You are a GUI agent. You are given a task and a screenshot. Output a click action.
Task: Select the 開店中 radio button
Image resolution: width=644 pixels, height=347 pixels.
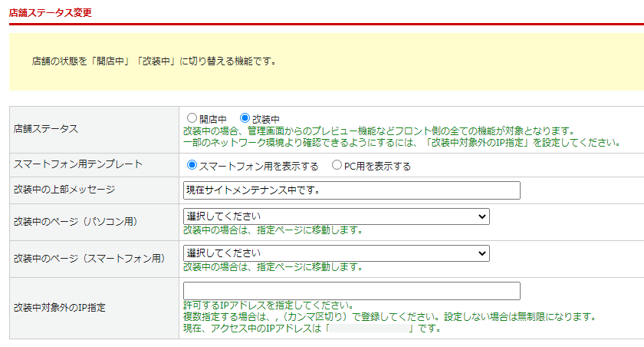[x=192, y=119]
